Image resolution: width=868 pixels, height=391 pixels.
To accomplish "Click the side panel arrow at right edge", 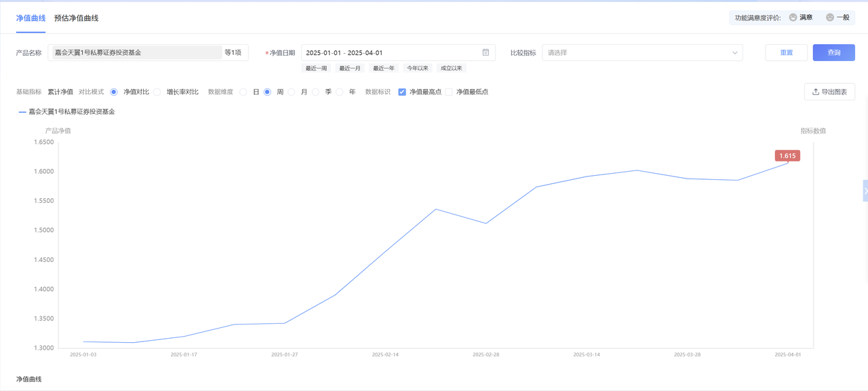I will point(865,191).
